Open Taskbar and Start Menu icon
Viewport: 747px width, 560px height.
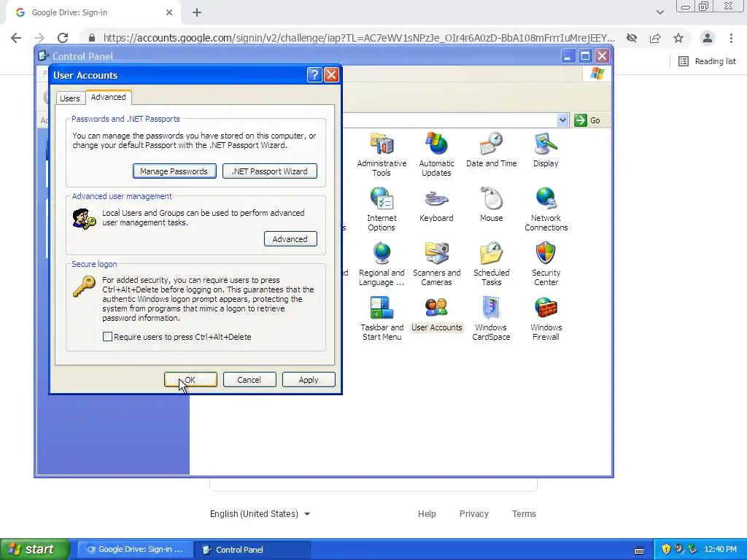(382, 319)
